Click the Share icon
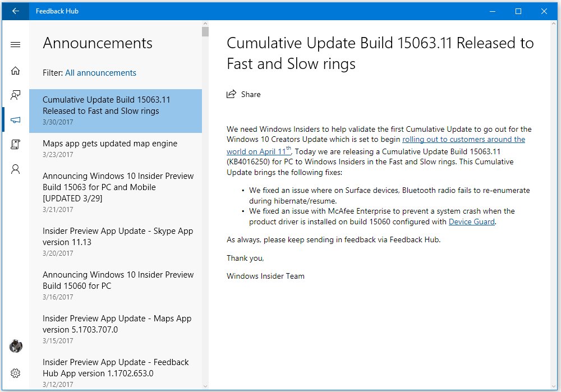The width and height of the screenshot is (561, 392). (x=232, y=94)
